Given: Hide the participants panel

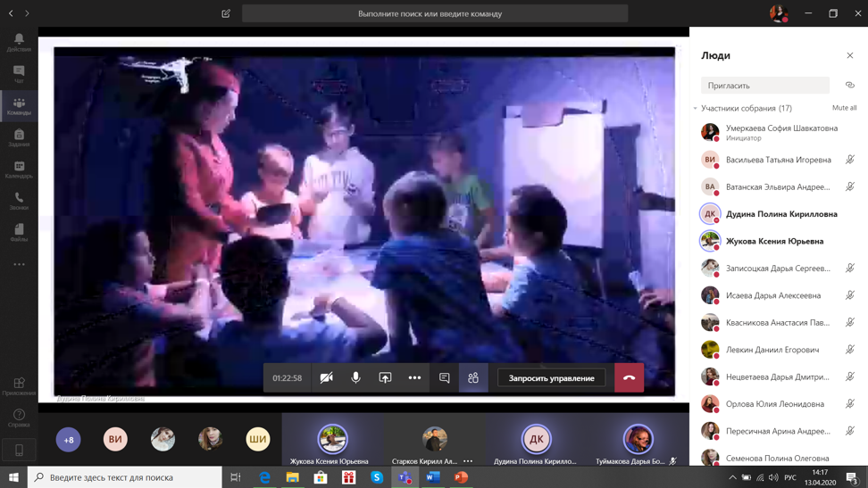Looking at the screenshot, I should [473, 378].
